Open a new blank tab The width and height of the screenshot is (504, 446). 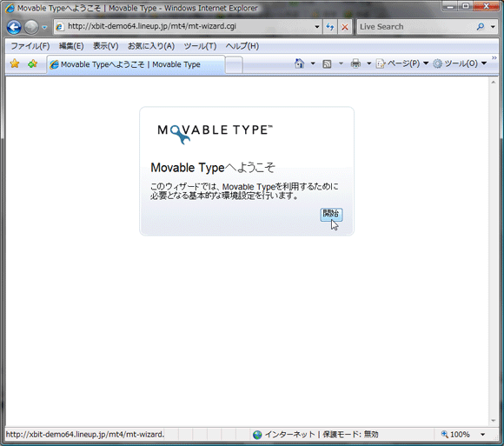tap(234, 65)
